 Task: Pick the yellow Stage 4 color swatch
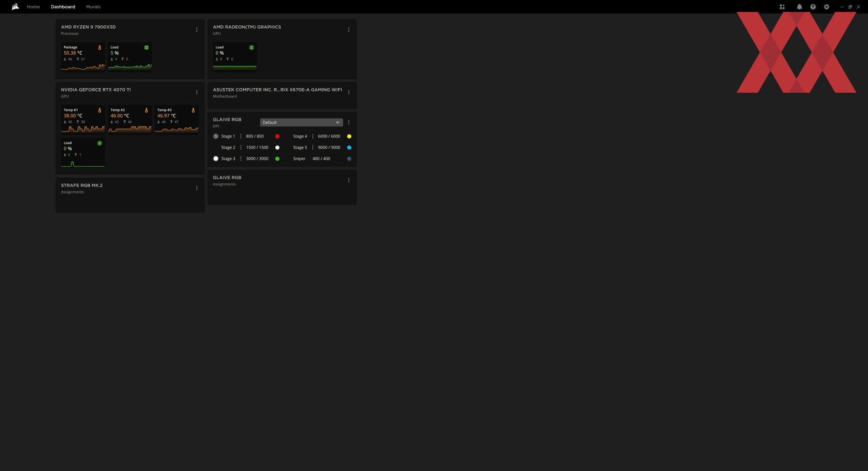[349, 136]
